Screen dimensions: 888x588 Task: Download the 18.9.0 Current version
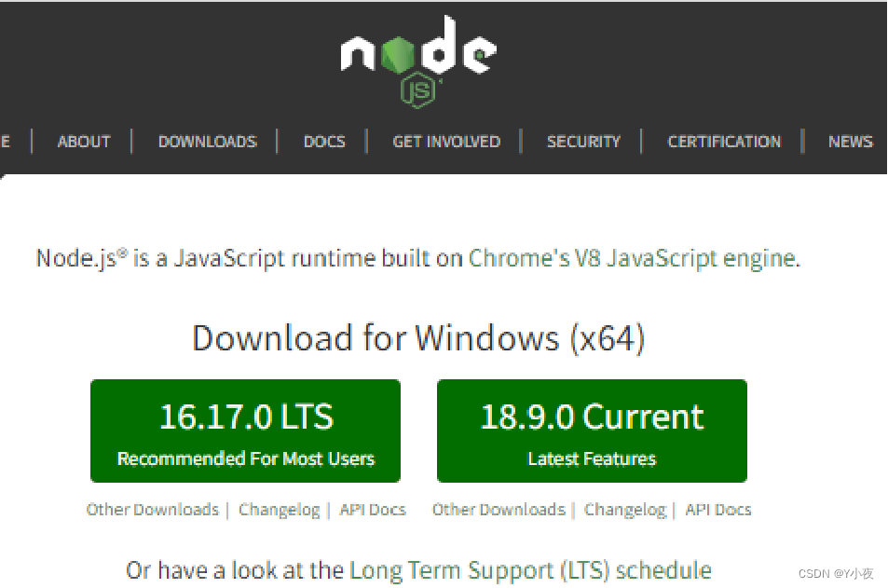tap(592, 431)
